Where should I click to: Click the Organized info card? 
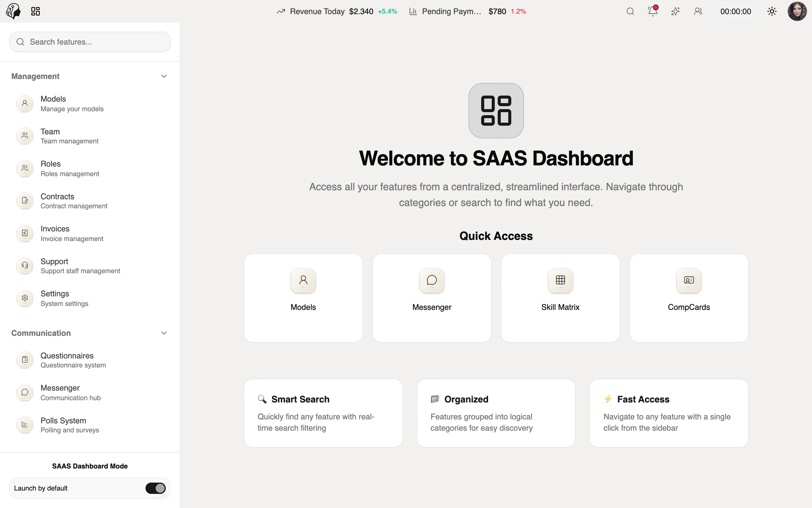pyautogui.click(x=496, y=413)
